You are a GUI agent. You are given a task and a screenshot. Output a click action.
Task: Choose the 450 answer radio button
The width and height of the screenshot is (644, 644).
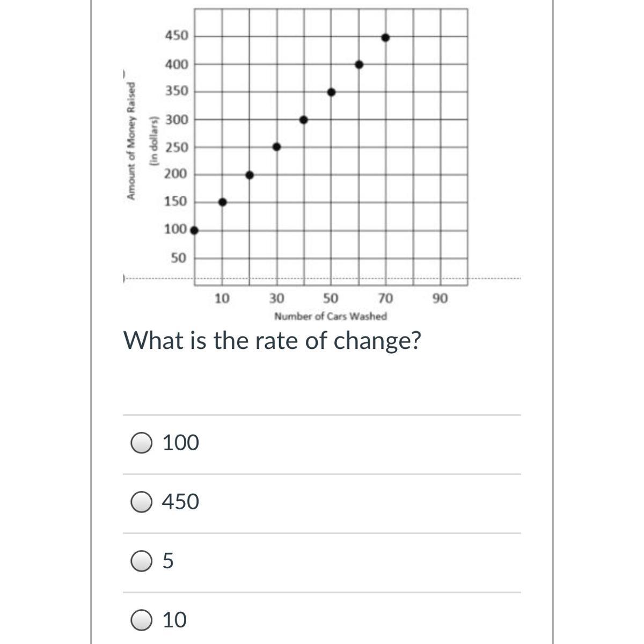tap(142, 502)
